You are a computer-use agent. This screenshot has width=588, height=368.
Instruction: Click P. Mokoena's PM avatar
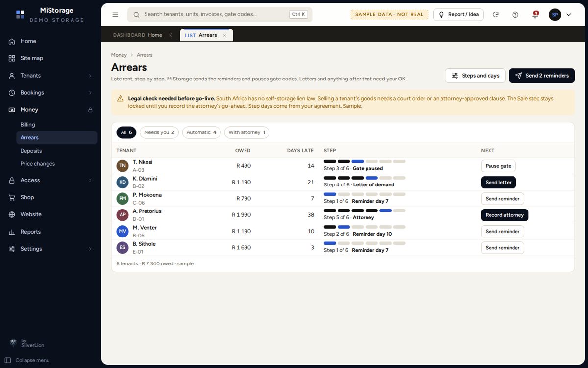click(x=122, y=199)
